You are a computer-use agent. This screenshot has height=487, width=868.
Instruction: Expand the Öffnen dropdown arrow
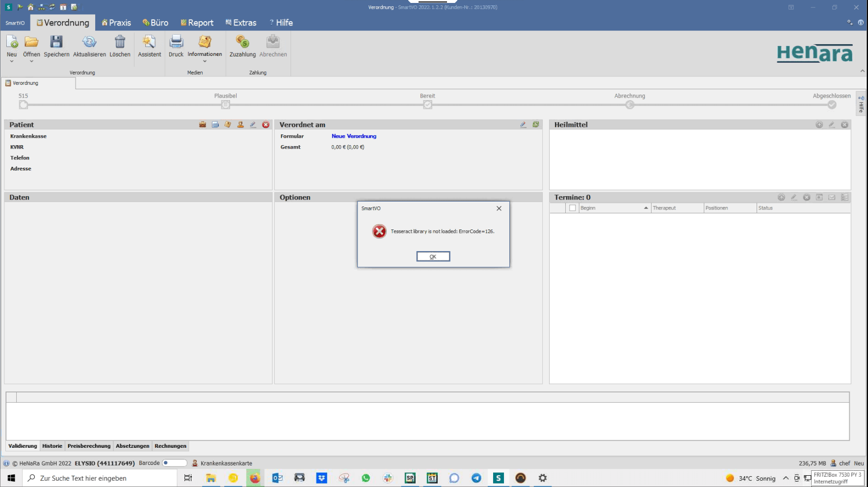coord(31,61)
